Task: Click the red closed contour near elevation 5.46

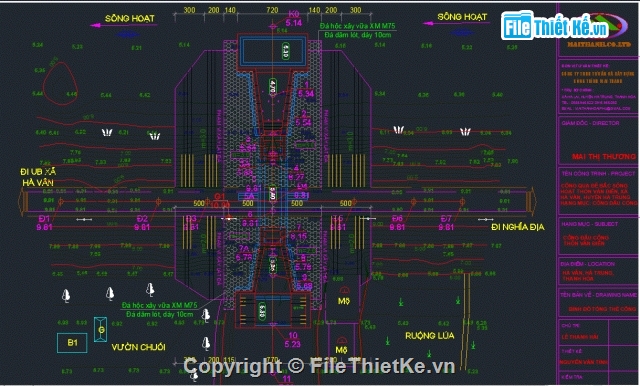Action: [x=60, y=84]
